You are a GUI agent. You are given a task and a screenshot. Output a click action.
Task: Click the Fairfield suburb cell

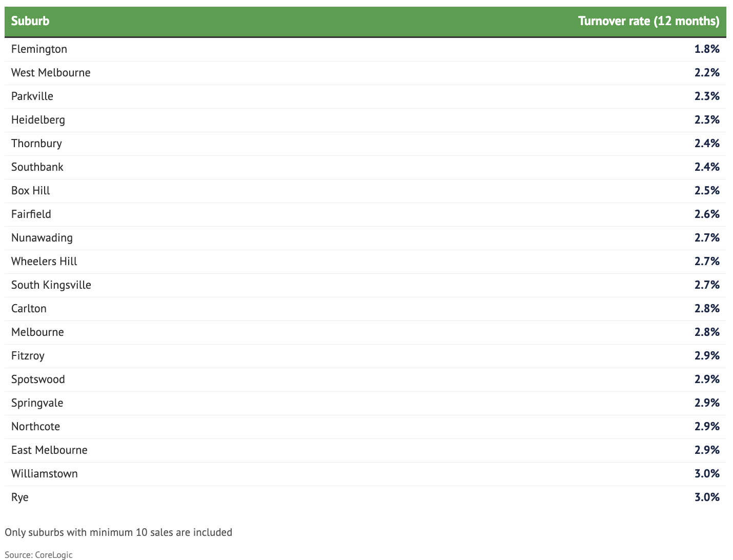pos(31,214)
